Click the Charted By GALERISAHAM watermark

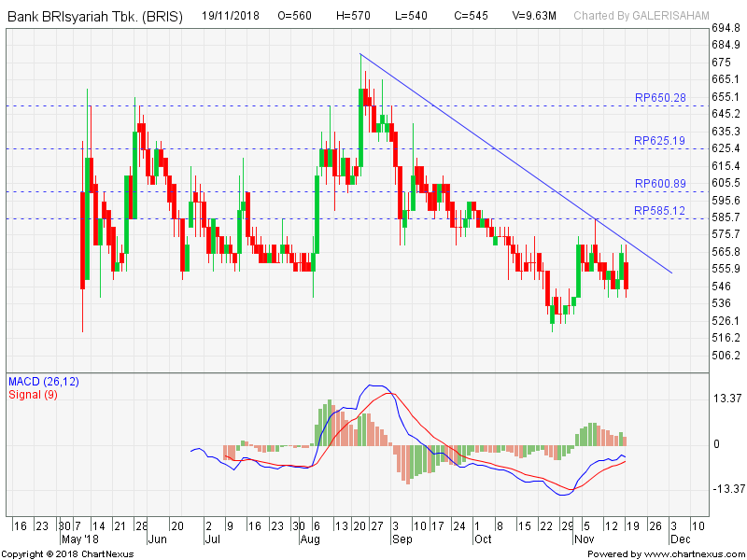641,16
